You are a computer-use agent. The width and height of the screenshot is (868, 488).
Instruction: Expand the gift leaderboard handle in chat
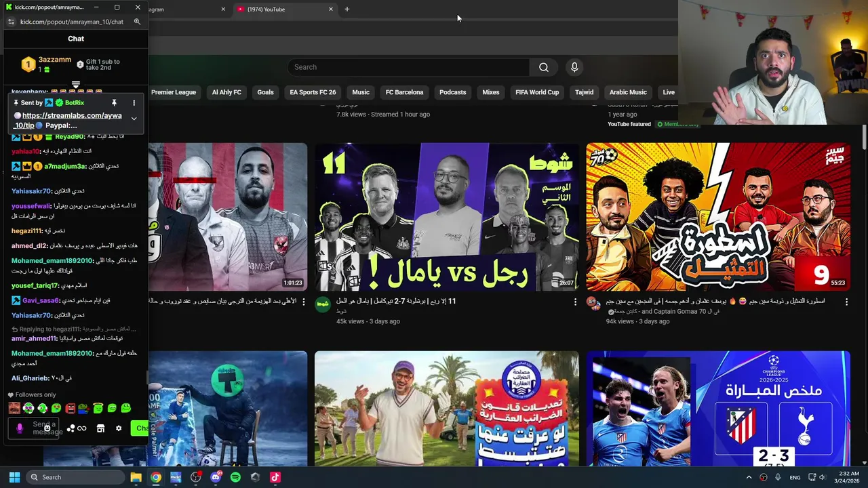76,85
